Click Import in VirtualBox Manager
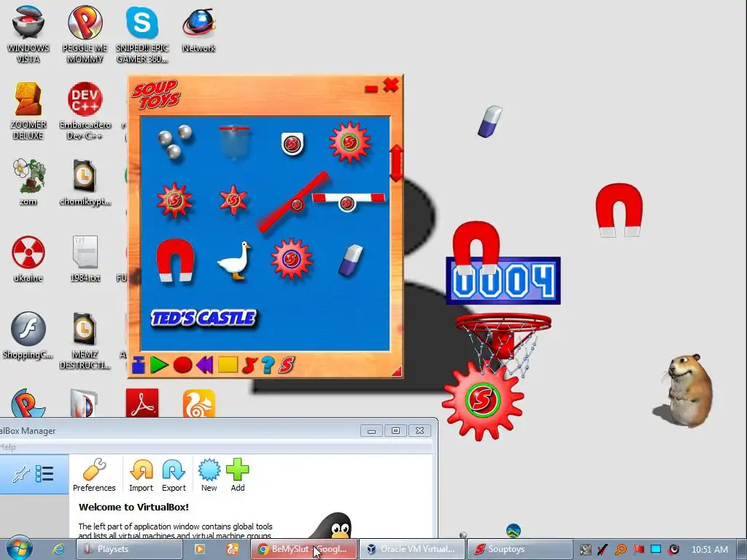747x560 pixels. click(x=141, y=475)
